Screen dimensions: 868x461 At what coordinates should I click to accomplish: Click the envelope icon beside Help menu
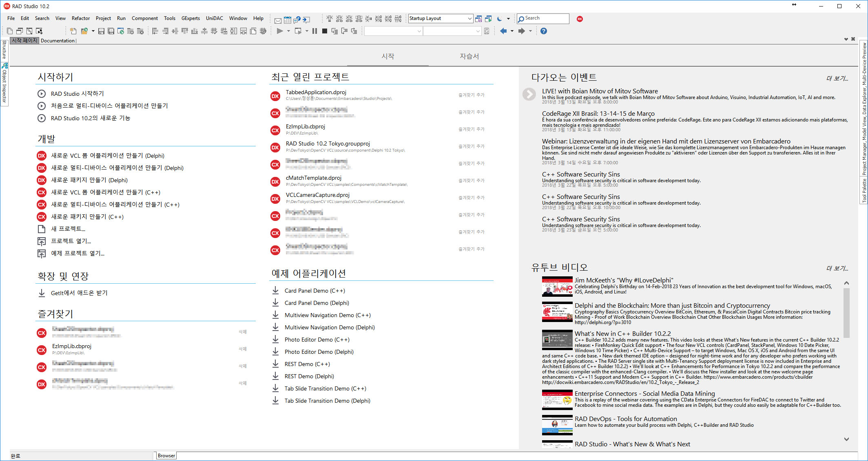click(278, 20)
